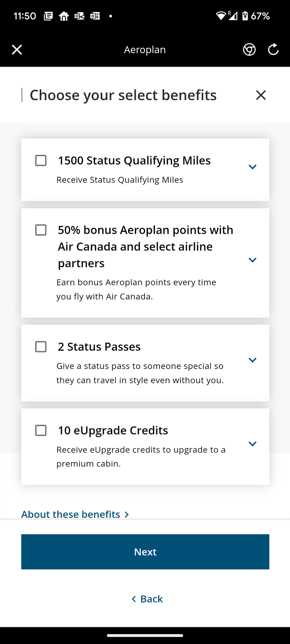This screenshot has width=290, height=644.
Task: Tap the home icon in status bar
Action: 64,16
